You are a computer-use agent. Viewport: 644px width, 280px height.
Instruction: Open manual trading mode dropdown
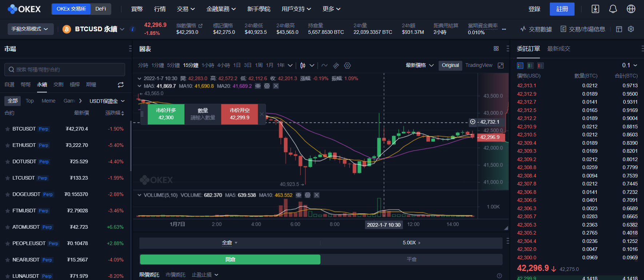point(31,29)
